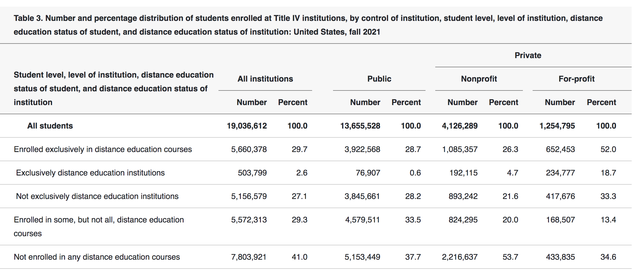644x276 pixels.
Task: Select the "Exclusively distance education institutions" row label
Action: pyautogui.click(x=90, y=173)
